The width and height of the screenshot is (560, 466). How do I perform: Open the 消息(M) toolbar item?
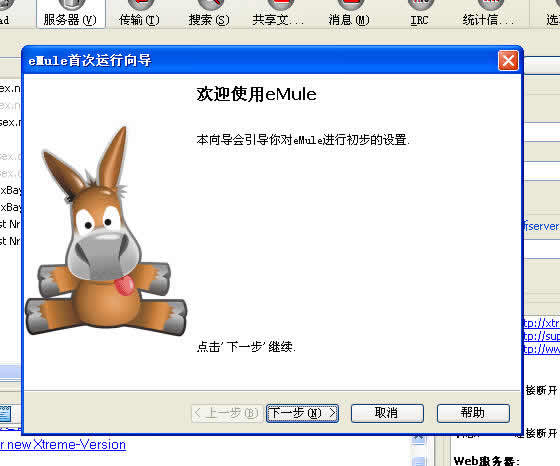349,14
